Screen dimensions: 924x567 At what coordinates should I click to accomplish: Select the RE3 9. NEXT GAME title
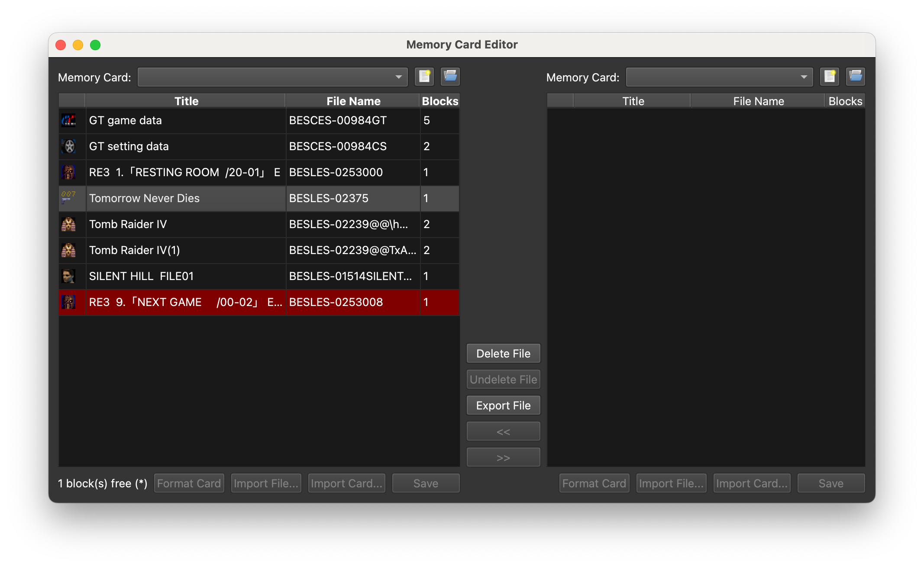186,302
